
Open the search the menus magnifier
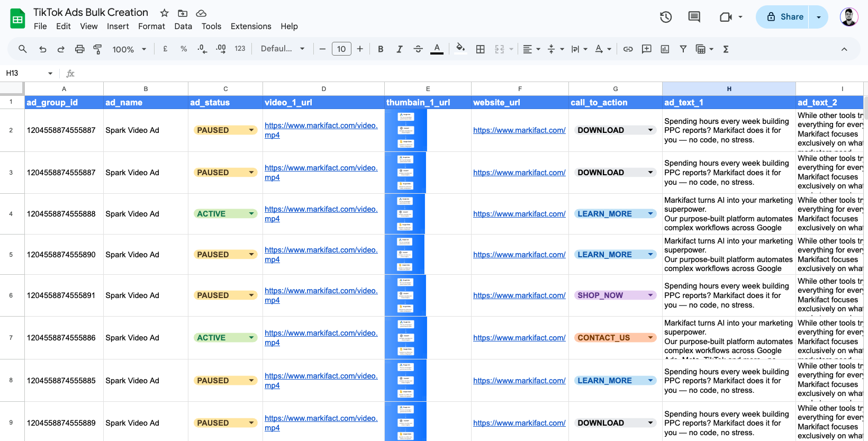22,49
